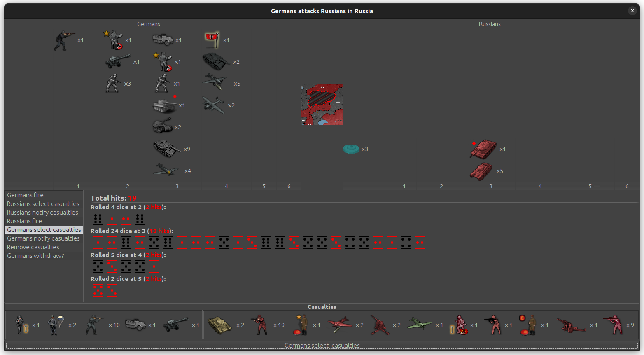Viewport: 644px width, 355px height.
Task: Click the German field artillery icon x1
Action: click(x=118, y=62)
